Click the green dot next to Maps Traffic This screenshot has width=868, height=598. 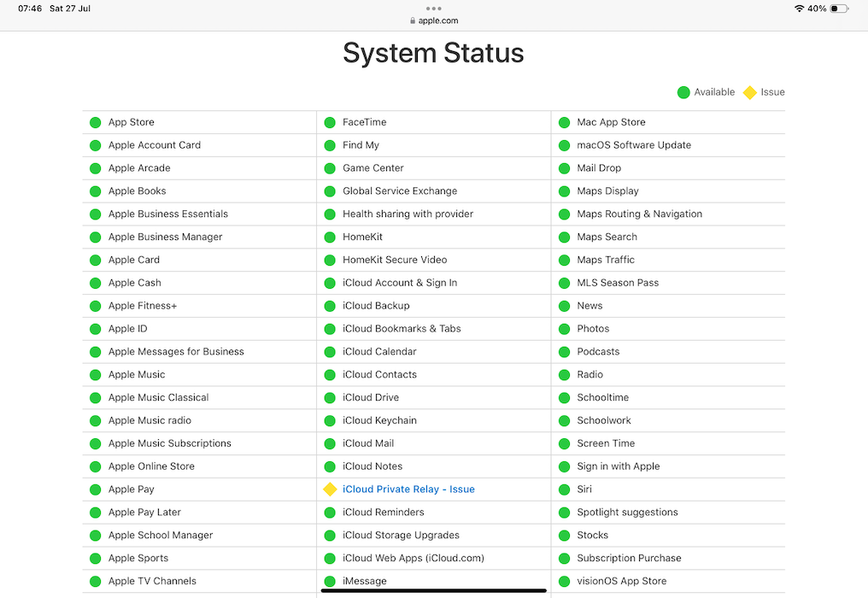point(564,261)
